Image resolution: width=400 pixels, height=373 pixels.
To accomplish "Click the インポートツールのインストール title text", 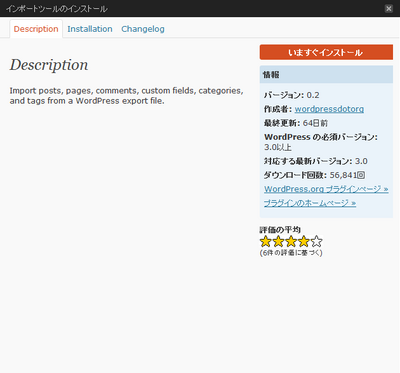I will click(57, 9).
